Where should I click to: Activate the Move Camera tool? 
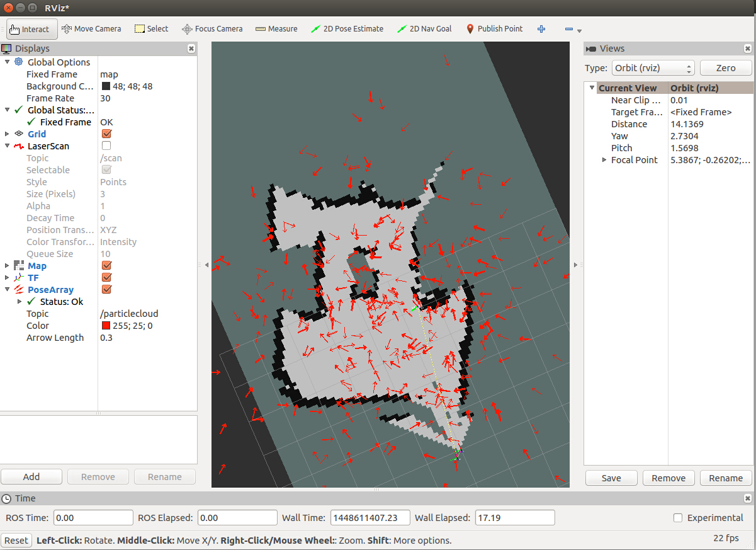(91, 29)
